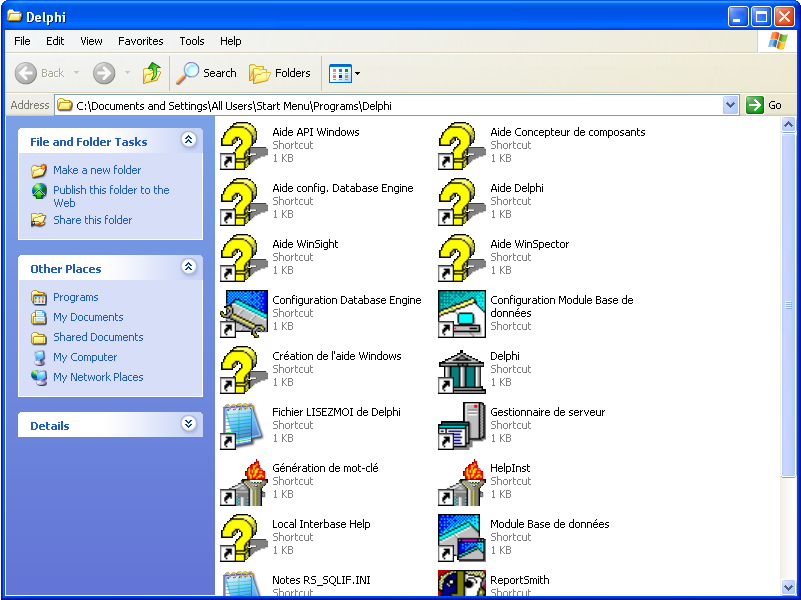Click the address bar path field
Screen dimensions: 801x600
[390, 105]
